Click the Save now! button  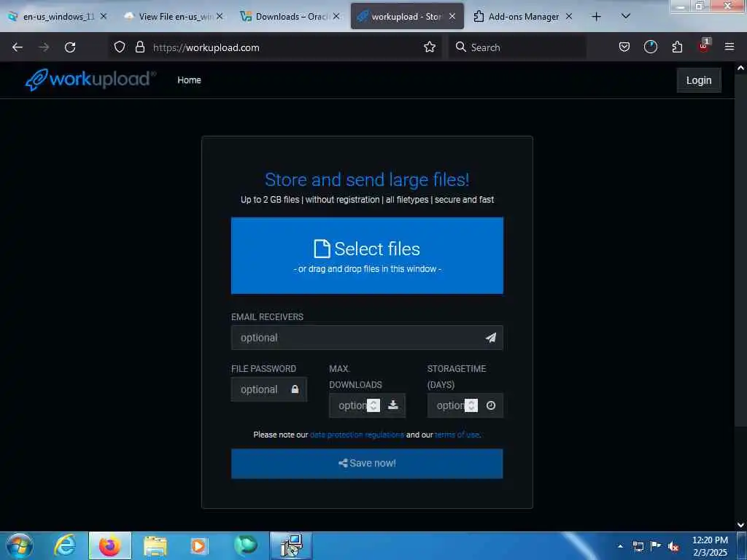coord(367,463)
